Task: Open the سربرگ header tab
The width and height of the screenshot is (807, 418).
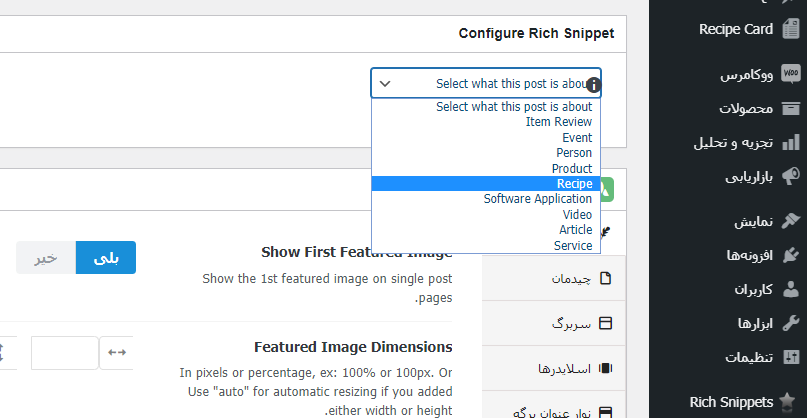Action: [x=554, y=323]
